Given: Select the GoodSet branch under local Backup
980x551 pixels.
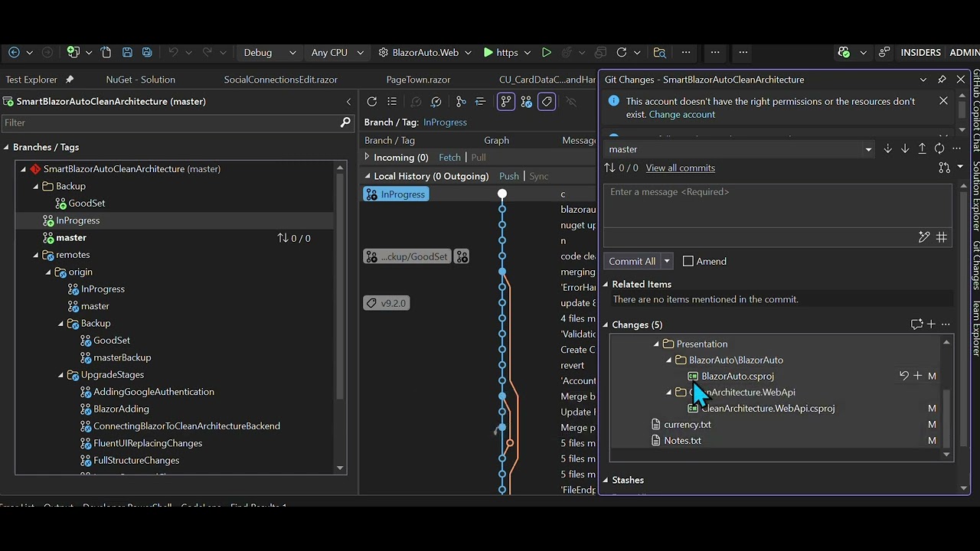Looking at the screenshot, I should coord(87,203).
